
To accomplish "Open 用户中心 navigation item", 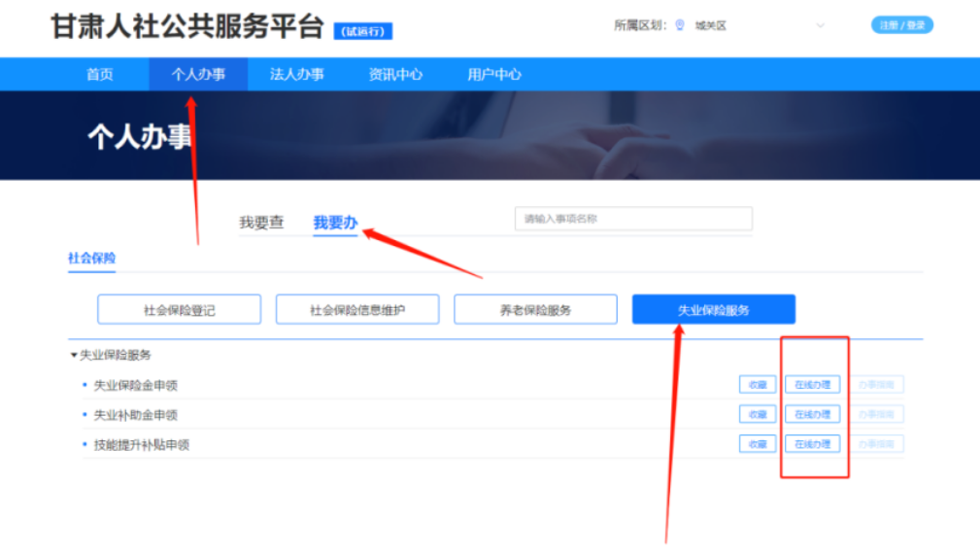I will click(x=494, y=75).
